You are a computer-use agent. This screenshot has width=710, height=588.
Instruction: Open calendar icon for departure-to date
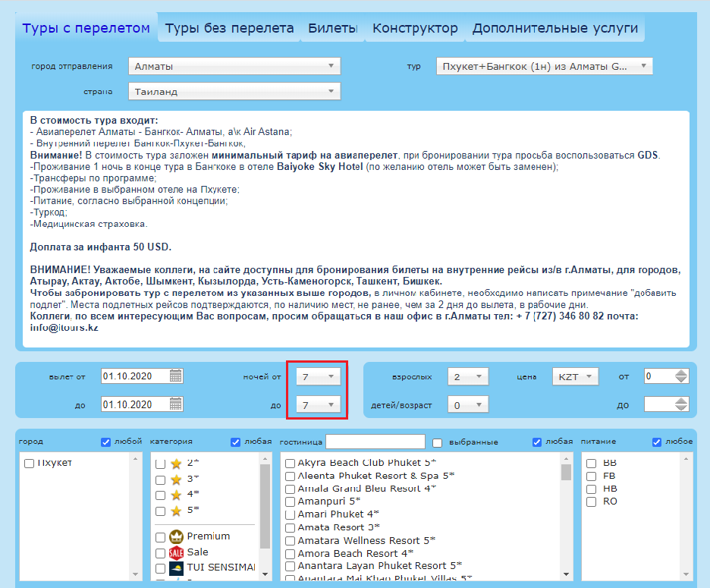tap(176, 404)
